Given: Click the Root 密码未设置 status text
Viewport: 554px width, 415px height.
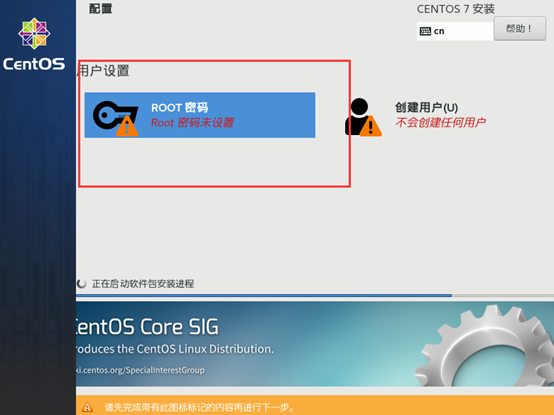Looking at the screenshot, I should click(x=192, y=123).
